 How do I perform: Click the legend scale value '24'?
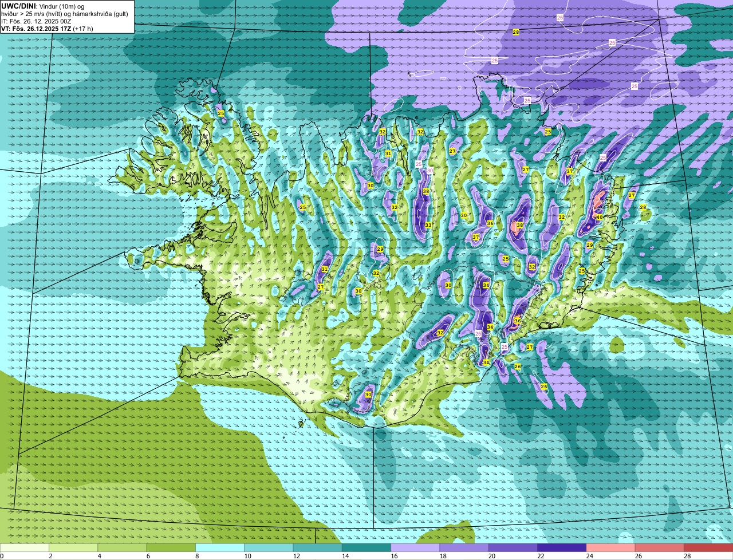click(590, 556)
